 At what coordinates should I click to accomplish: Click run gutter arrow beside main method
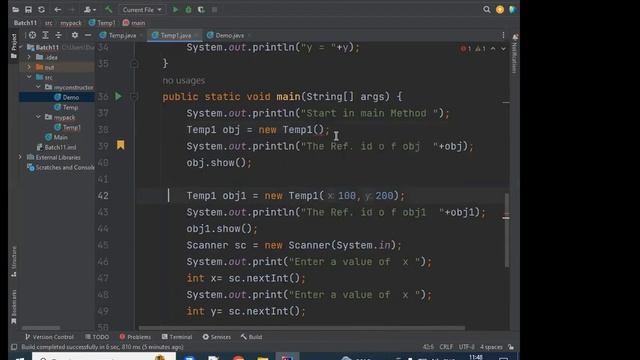(118, 96)
